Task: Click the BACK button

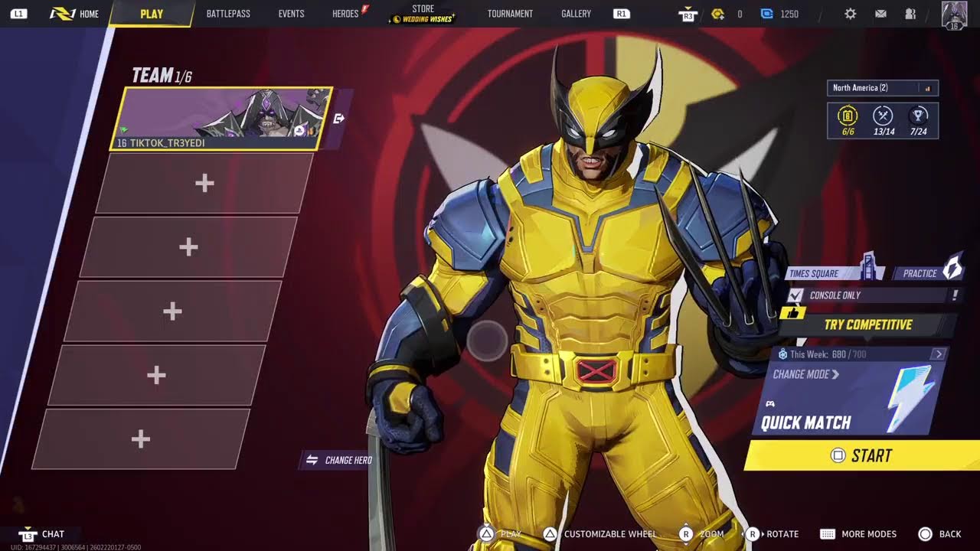Action: click(939, 534)
